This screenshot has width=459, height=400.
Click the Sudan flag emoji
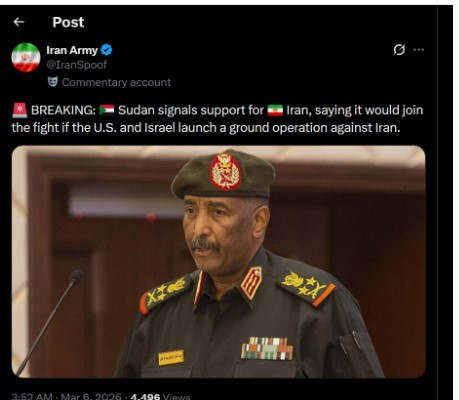(x=107, y=110)
